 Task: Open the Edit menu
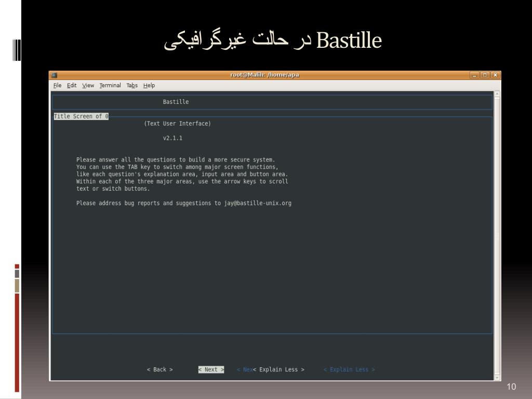pyautogui.click(x=72, y=86)
